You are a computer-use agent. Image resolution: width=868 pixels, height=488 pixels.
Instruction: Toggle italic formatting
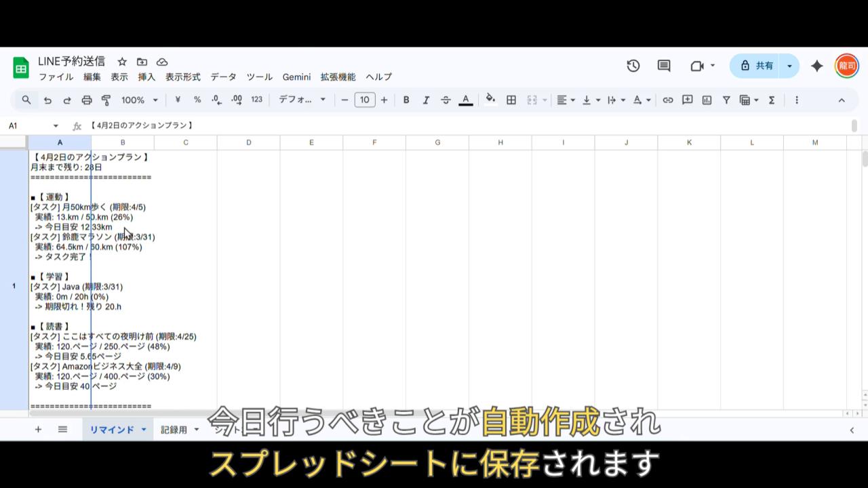click(426, 100)
